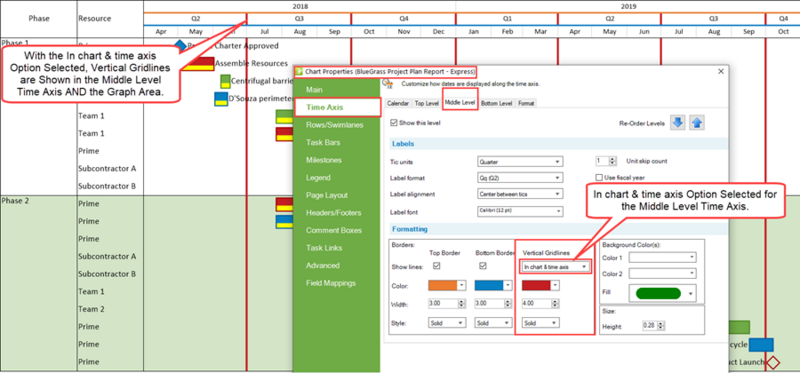Open the Tic units dropdown
This screenshot has width=800, height=373.
(x=520, y=162)
